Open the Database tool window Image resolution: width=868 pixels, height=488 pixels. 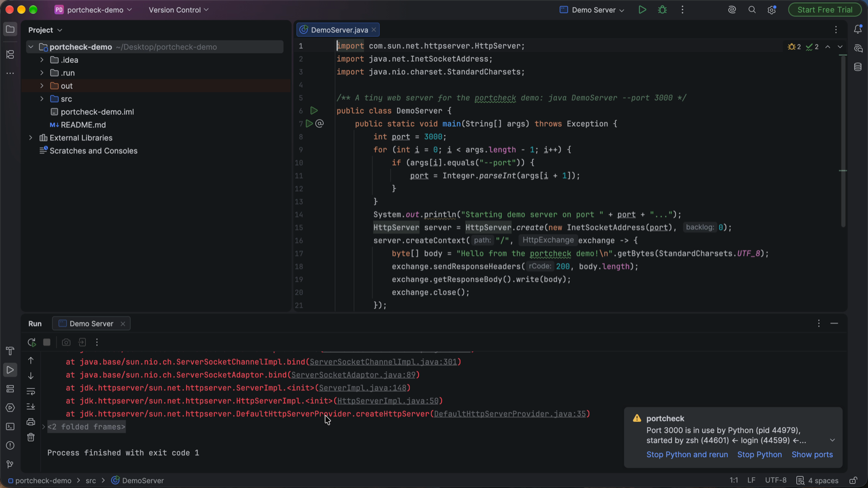coord(858,67)
